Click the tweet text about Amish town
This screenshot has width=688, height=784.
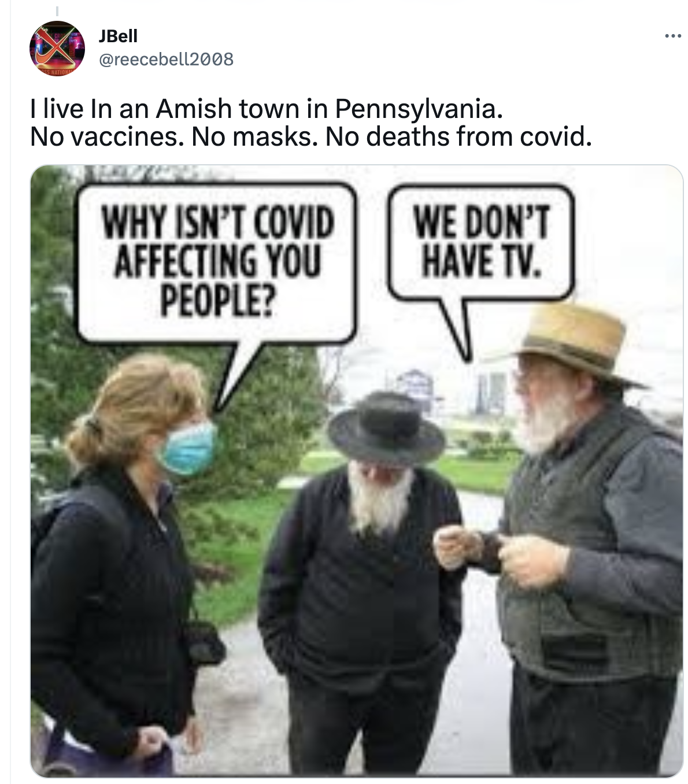(x=311, y=123)
